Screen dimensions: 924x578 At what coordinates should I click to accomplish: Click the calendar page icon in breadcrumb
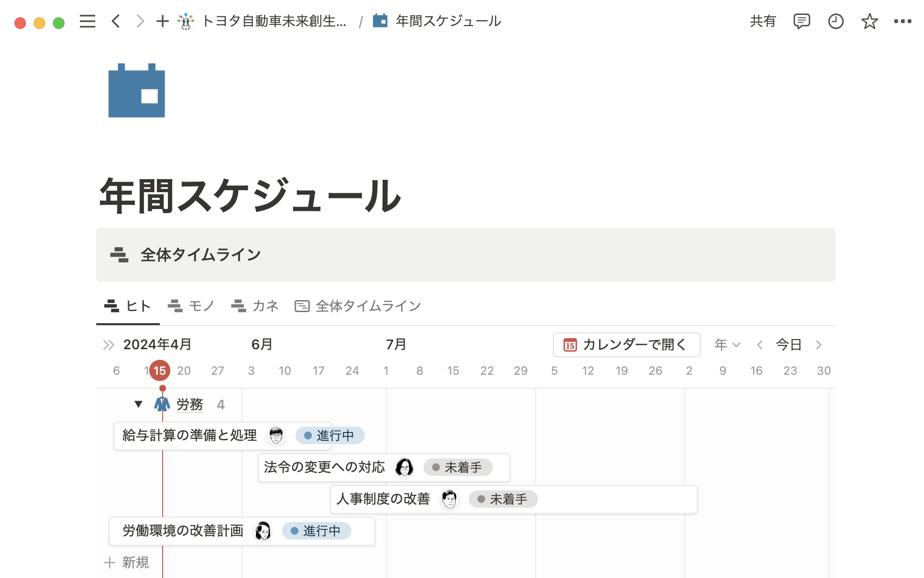click(380, 21)
